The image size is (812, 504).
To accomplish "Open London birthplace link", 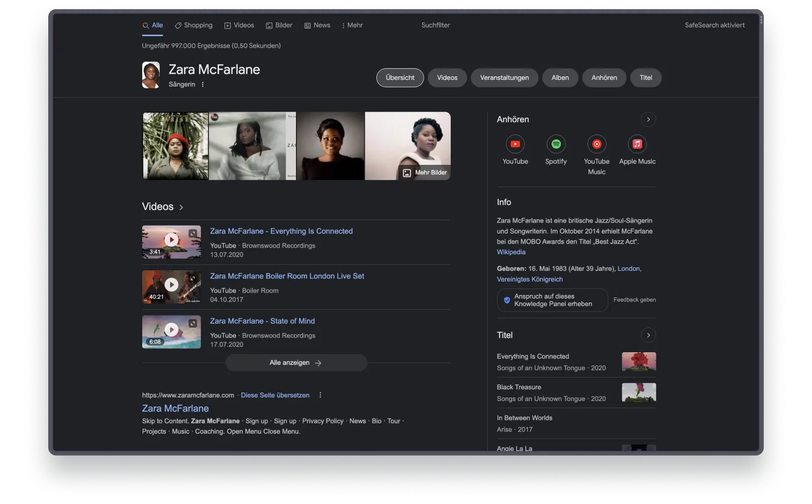I will click(x=629, y=269).
